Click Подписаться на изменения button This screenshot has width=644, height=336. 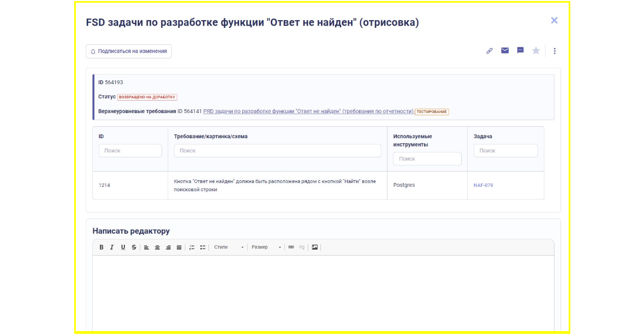(x=129, y=51)
